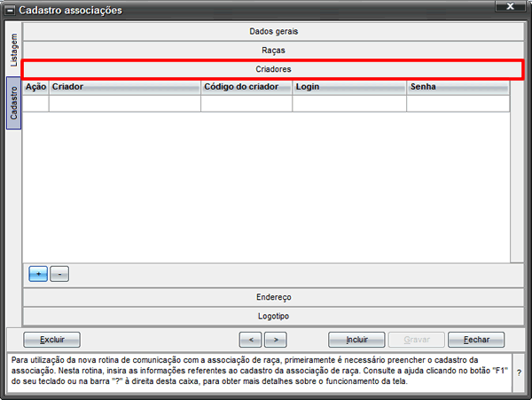Click the vertical scrollbar of the Criadores grid
532x400 pixels.
[x=517, y=171]
